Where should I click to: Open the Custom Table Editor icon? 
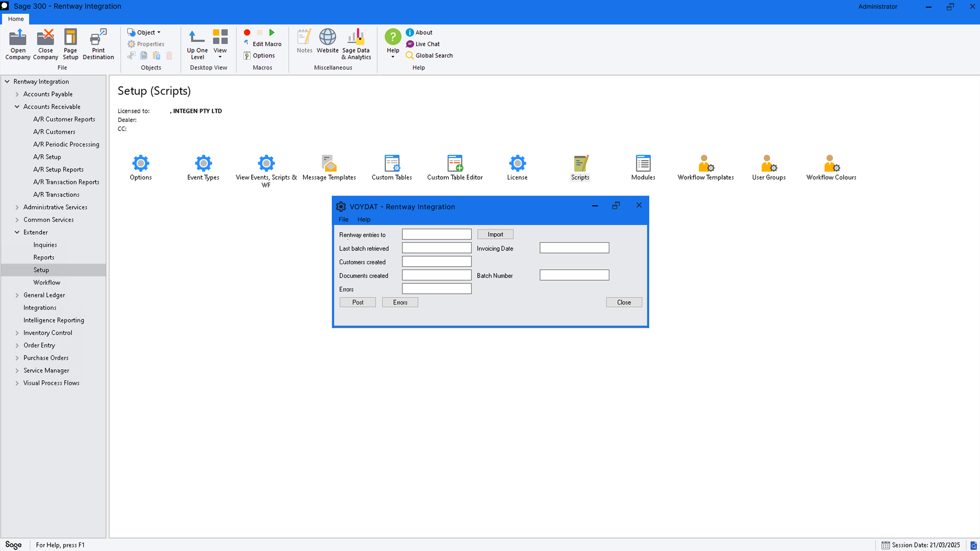click(x=455, y=164)
